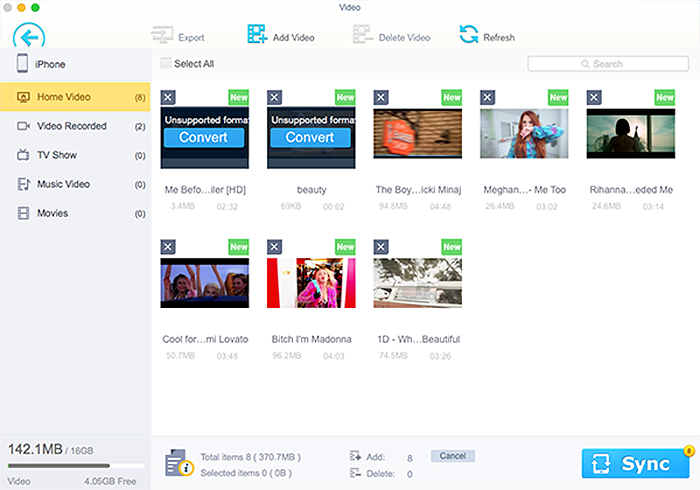Click the 'beauty' title text
This screenshot has height=490, width=700.
312,190
